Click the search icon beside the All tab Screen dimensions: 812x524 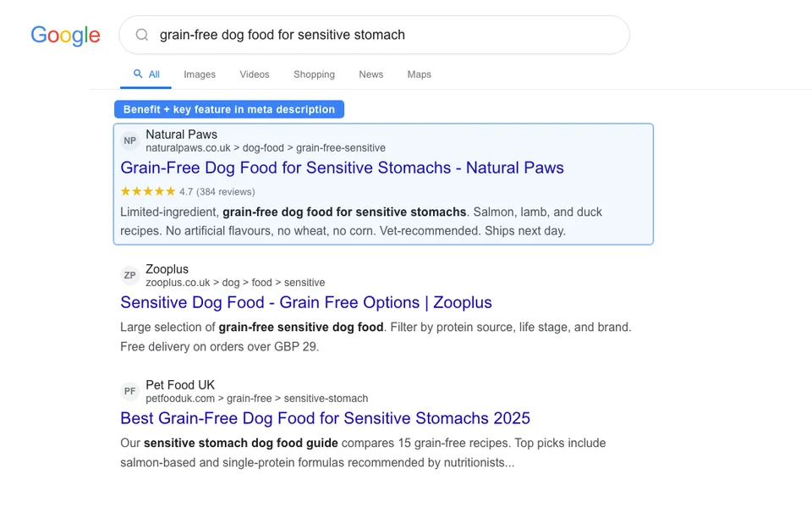tap(135, 74)
